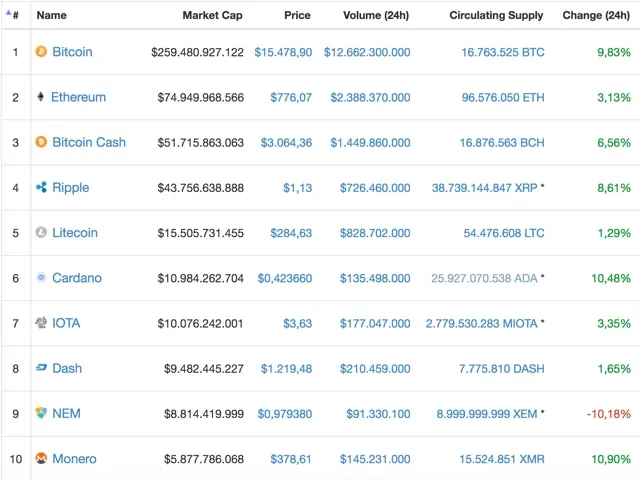Click NEM price $0,979380
This screenshot has height=480, width=640.
pyautogui.click(x=285, y=414)
